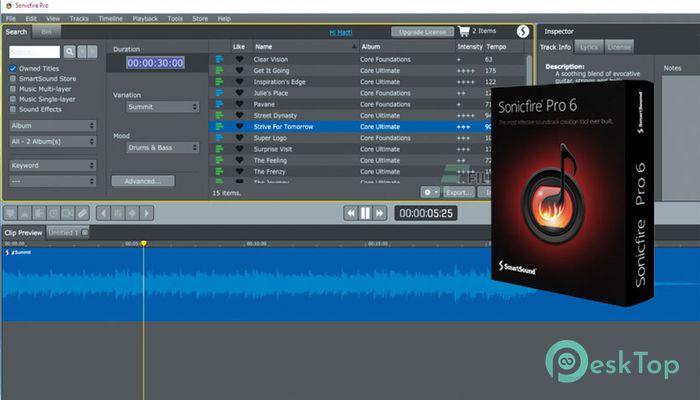Open the Timeline menu
The image size is (700, 400).
pos(110,19)
